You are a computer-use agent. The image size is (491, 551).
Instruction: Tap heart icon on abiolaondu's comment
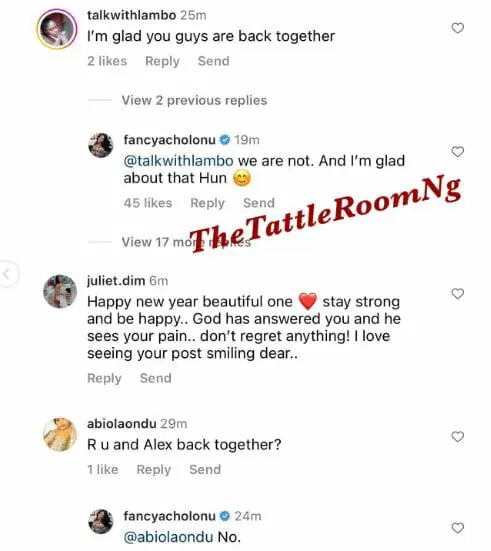pos(457,436)
